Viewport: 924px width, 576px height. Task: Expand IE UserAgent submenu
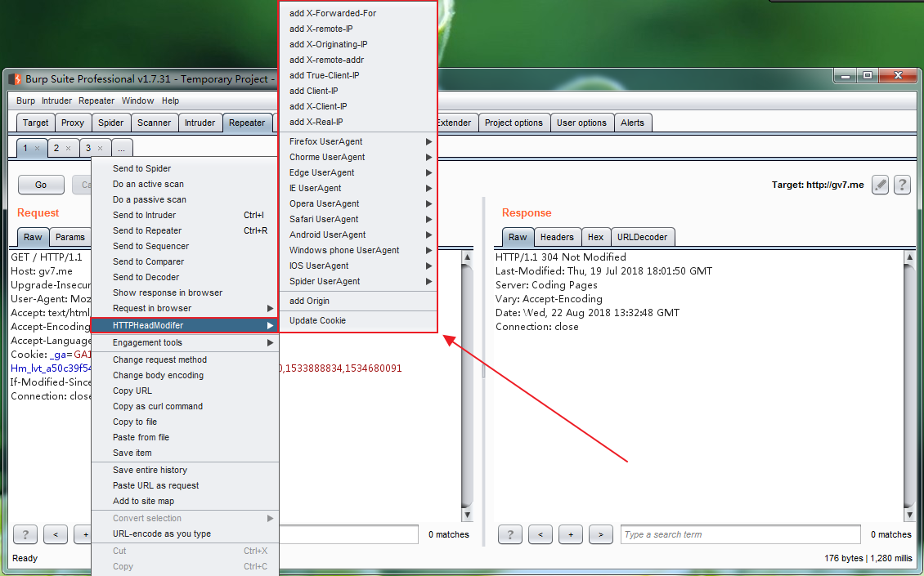[358, 188]
